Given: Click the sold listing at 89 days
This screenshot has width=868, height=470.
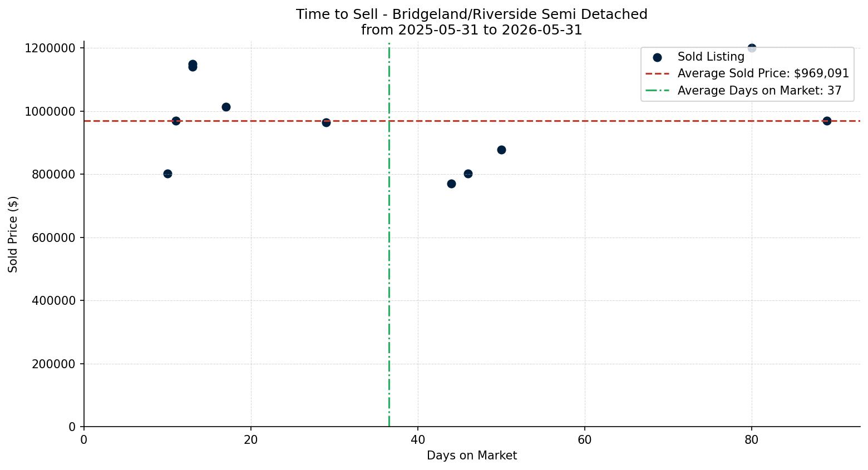Looking at the screenshot, I should tap(827, 121).
